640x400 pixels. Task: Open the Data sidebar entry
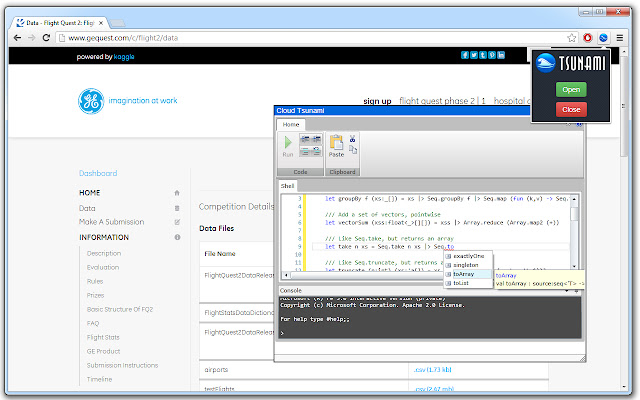point(87,208)
